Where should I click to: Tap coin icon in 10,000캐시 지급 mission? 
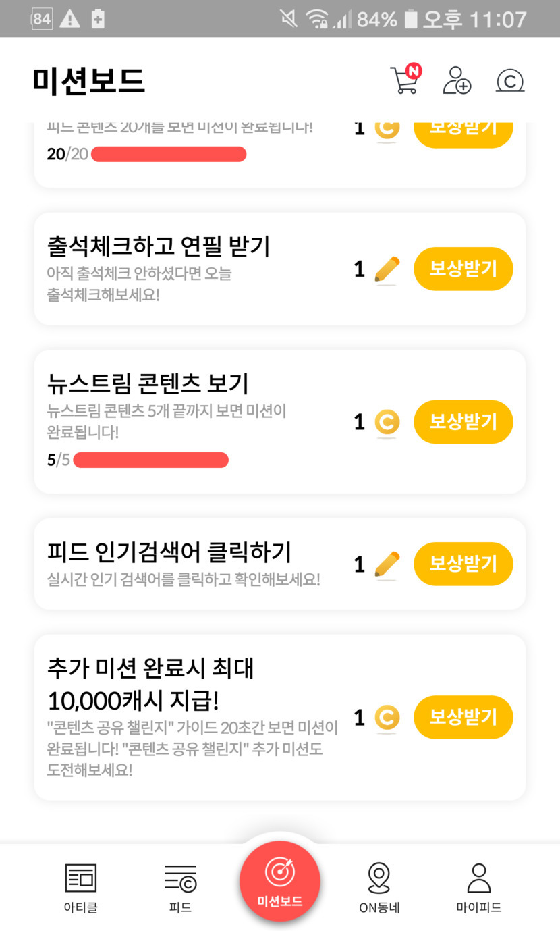pos(387,717)
